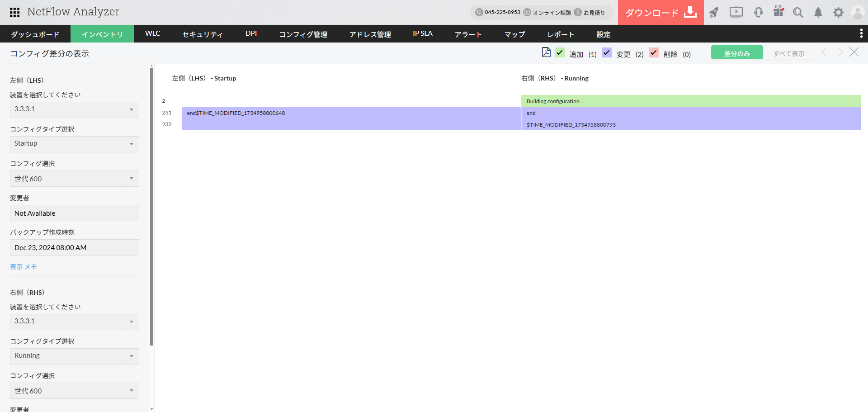Open the gift box icon
The image size is (868, 412).
coord(778,11)
